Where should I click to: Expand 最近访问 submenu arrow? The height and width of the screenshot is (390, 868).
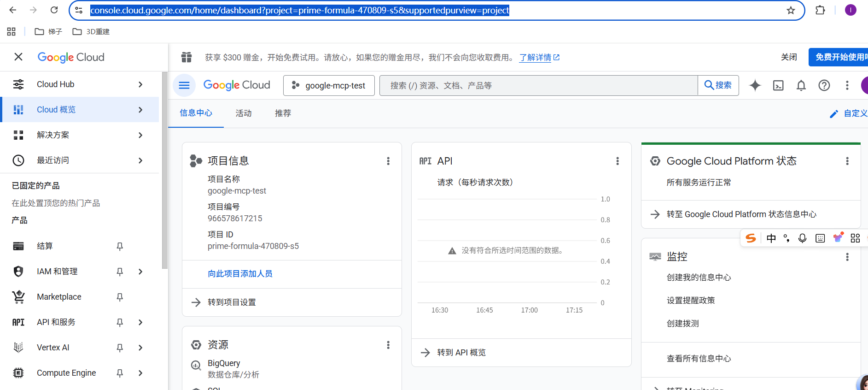click(x=140, y=160)
